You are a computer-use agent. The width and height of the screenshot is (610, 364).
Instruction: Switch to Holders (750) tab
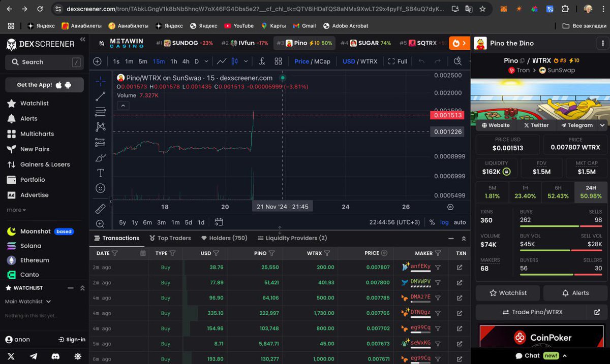click(x=224, y=238)
